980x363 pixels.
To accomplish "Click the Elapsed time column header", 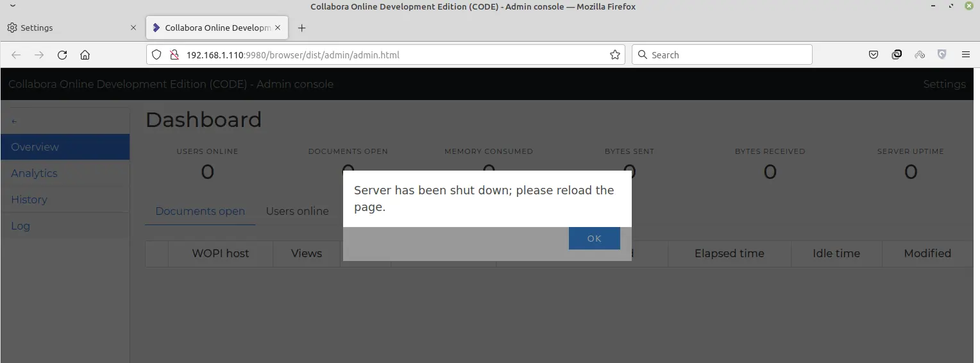I will click(x=729, y=253).
